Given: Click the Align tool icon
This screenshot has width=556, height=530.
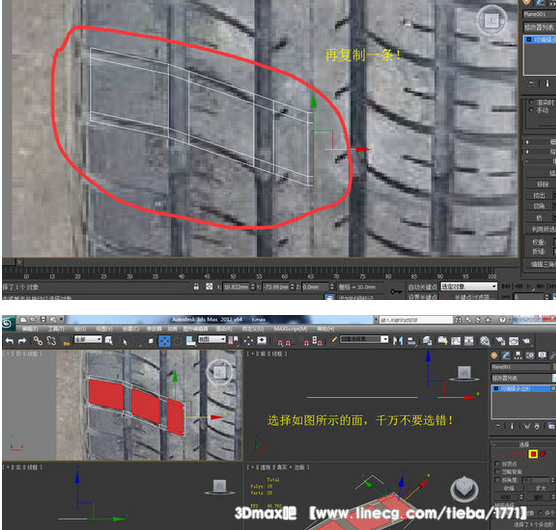Looking at the screenshot, I should [412, 341].
